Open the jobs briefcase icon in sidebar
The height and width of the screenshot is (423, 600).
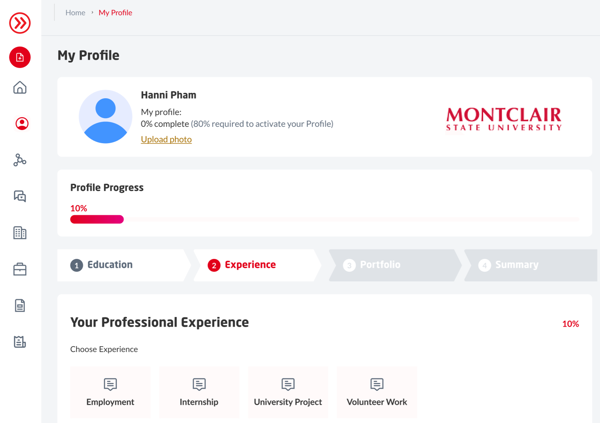pyautogui.click(x=19, y=269)
